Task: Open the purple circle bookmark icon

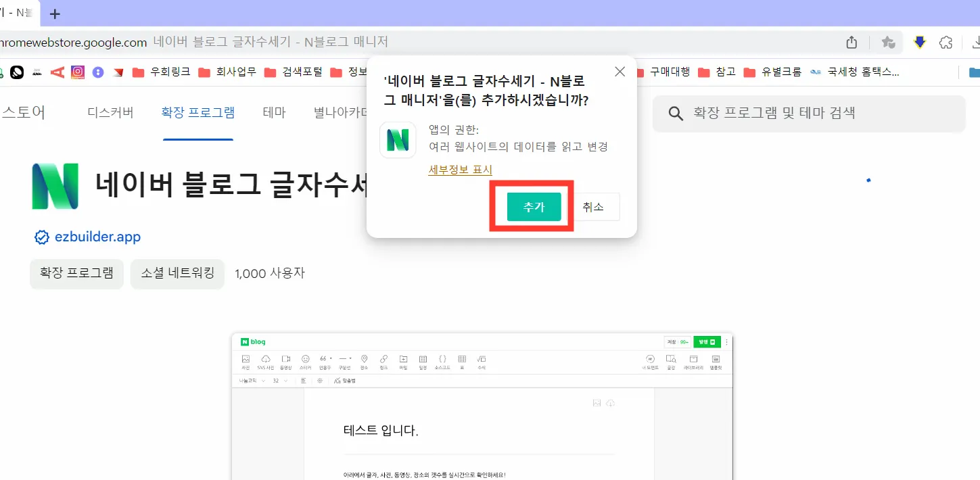Action: (98, 72)
